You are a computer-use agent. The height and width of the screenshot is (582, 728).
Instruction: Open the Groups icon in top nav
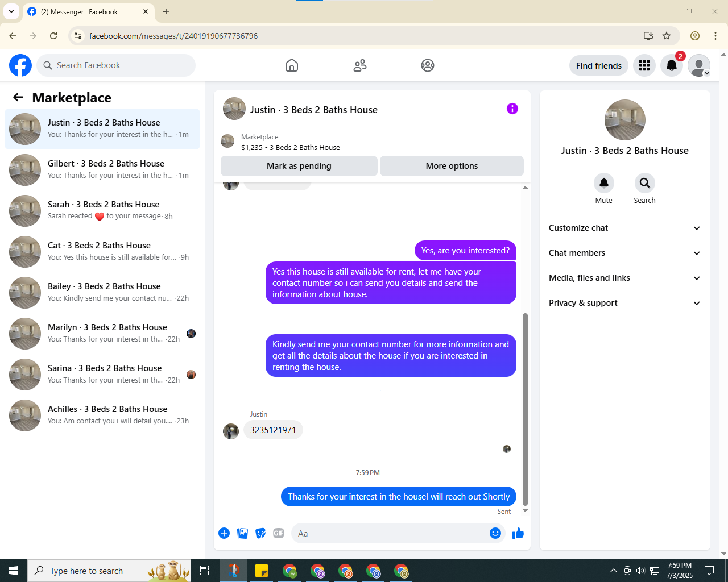428,65
